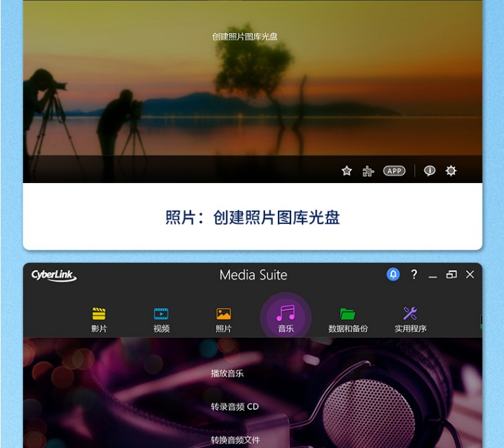The height and width of the screenshot is (448, 504).
Task: Open help via the question mark icon
Action: click(414, 274)
